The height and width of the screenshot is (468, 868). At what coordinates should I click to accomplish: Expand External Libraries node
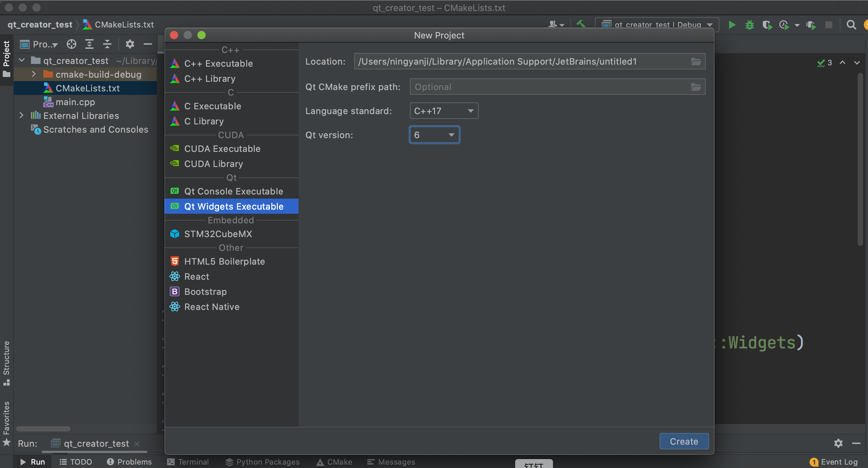(x=21, y=115)
